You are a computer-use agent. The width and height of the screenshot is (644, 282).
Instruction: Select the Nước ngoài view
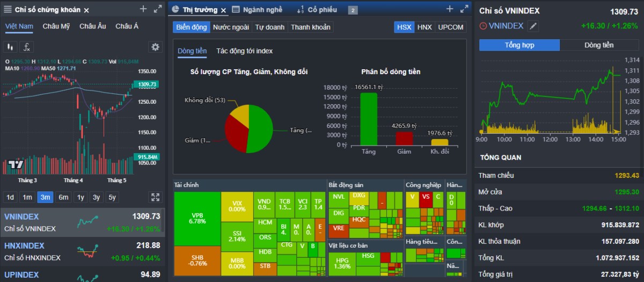point(231,27)
